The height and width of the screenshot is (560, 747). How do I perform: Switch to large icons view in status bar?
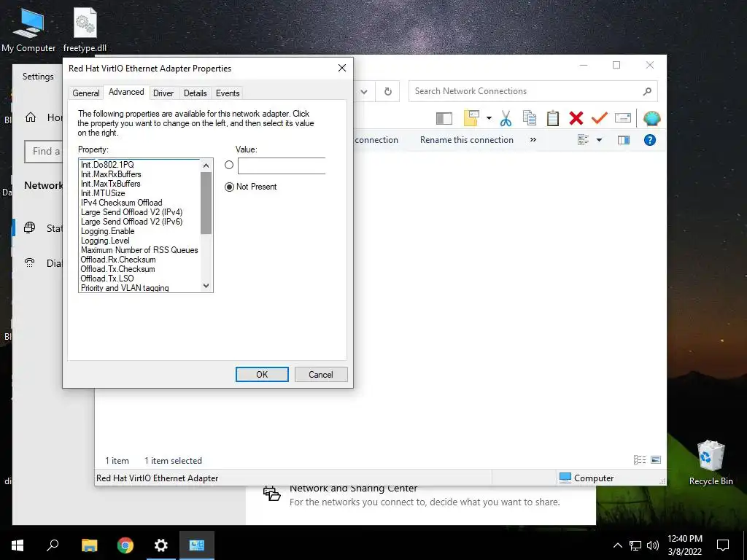pyautogui.click(x=656, y=459)
